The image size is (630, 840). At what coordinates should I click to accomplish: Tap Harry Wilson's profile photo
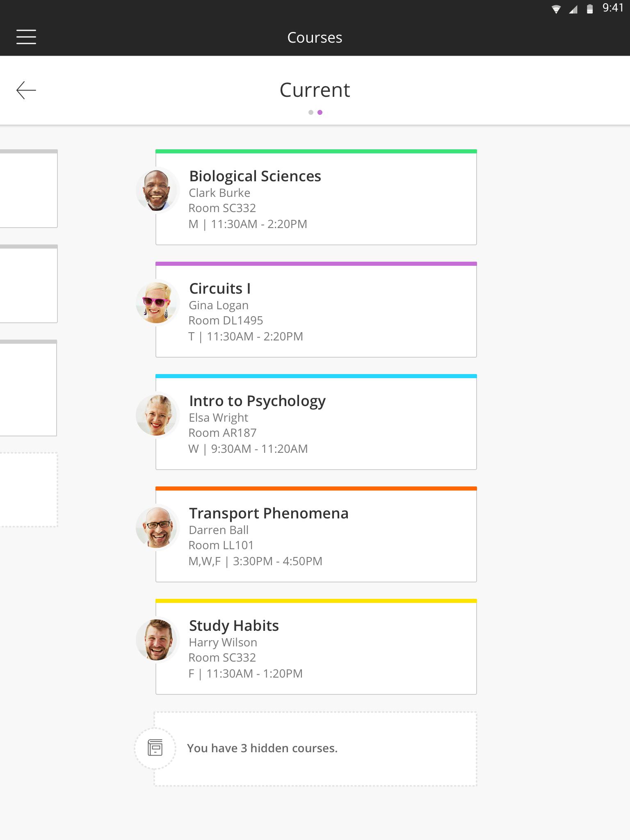pos(157,640)
